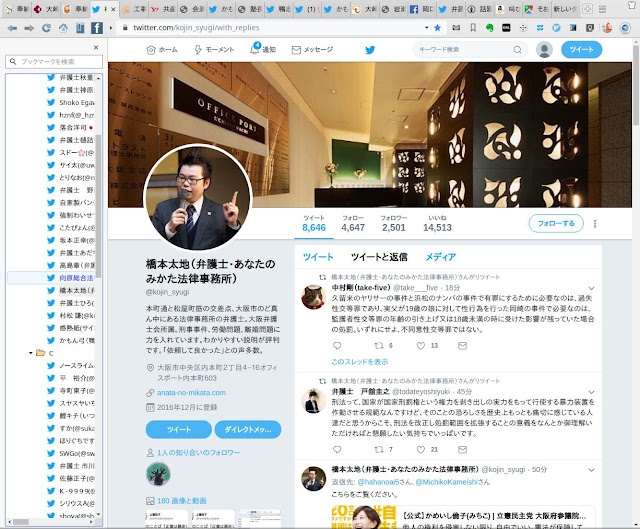The width and height of the screenshot is (640, 529).
Task: Open the small arrow next to the Facebook icon
Action: 110,28
